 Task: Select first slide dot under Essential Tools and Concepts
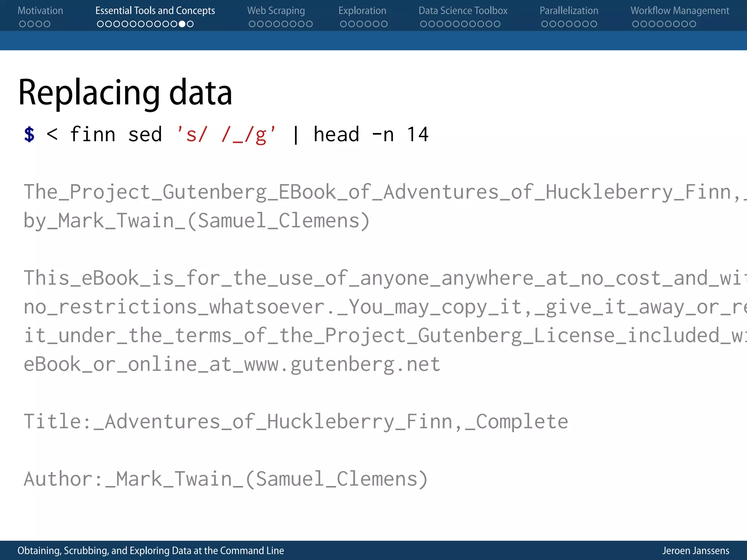point(100,24)
